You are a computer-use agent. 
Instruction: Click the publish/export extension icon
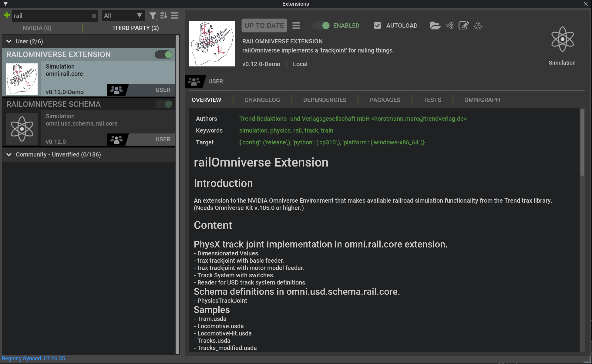click(x=478, y=25)
